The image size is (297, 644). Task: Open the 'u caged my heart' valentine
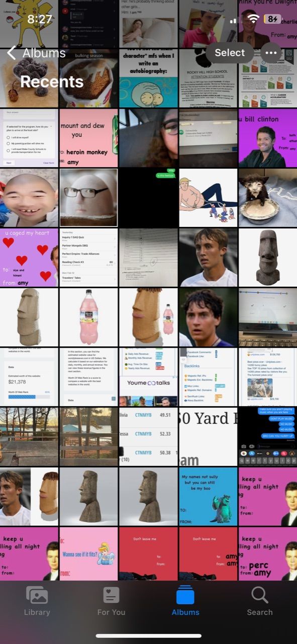[x=29, y=258]
